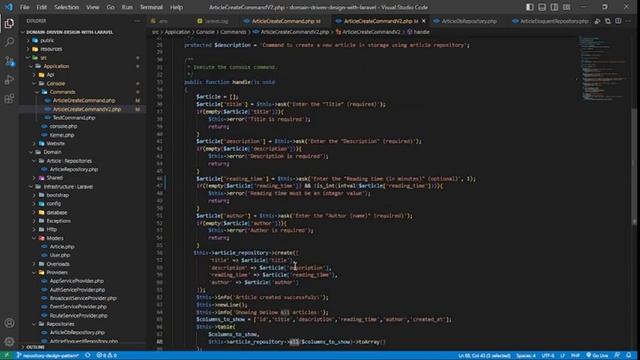Toggle the secondary side bar layout icon

click(x=554, y=7)
